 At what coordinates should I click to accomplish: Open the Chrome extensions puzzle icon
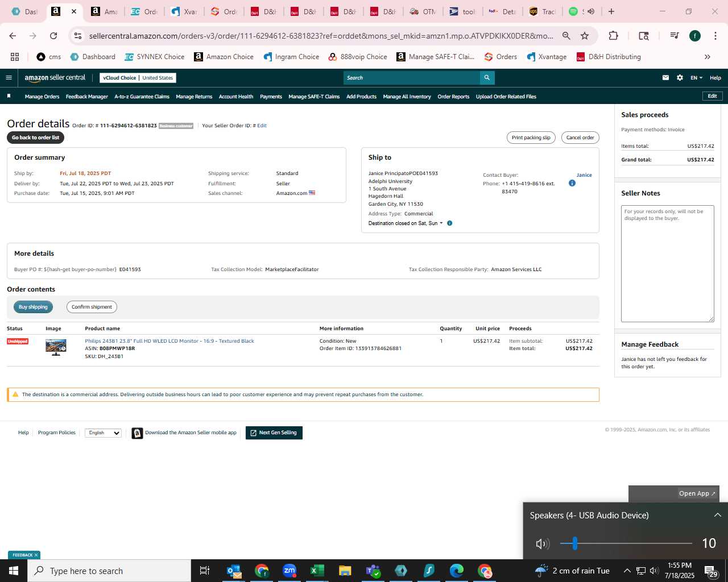pos(613,36)
